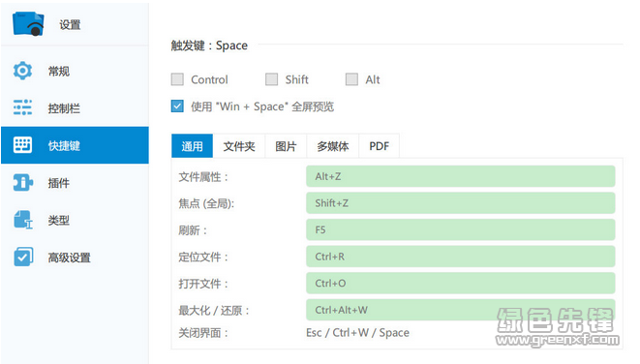
Task: Toggle the Alt modifier checkbox
Action: click(x=351, y=79)
